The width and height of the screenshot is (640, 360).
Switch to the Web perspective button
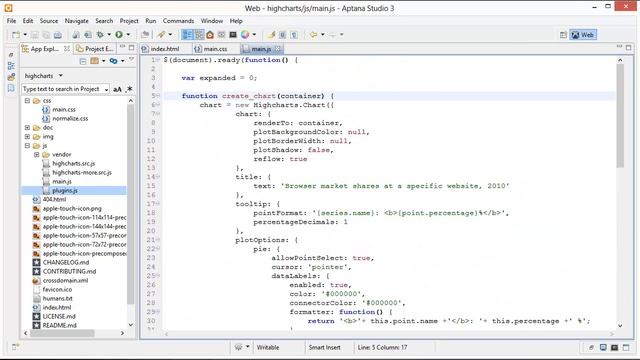(583, 35)
